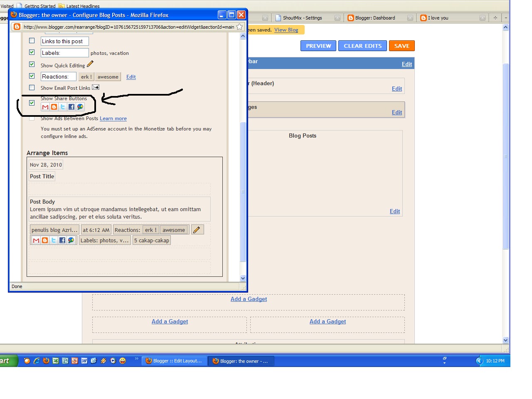Select the at 6:12 AM timestamp block
Image resolution: width=532 pixels, height=399 pixels.
(x=96, y=230)
